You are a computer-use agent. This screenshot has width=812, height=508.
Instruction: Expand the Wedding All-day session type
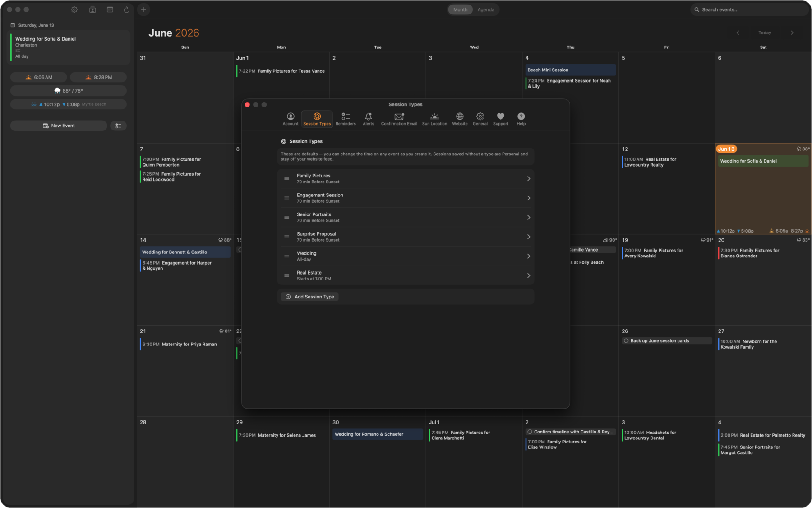[x=406, y=256]
